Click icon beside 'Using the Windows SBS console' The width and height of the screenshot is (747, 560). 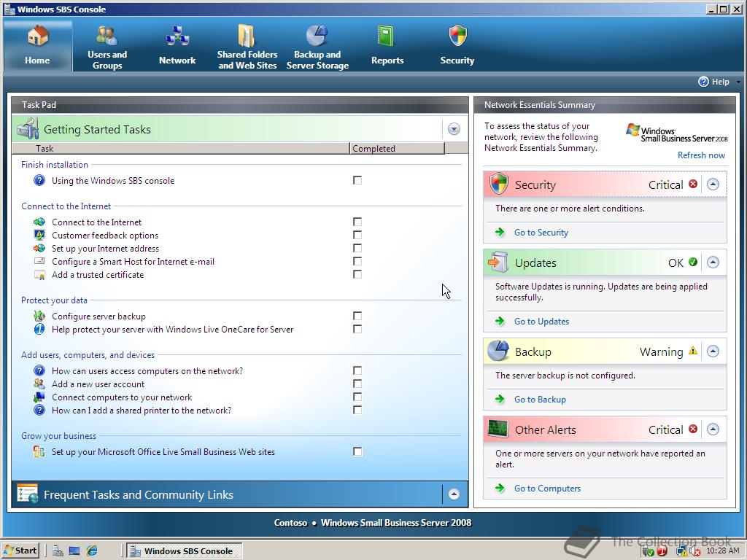pyautogui.click(x=39, y=180)
